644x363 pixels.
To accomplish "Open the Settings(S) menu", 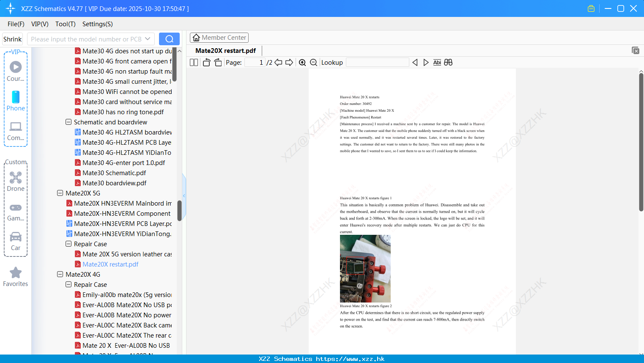I will [x=98, y=24].
